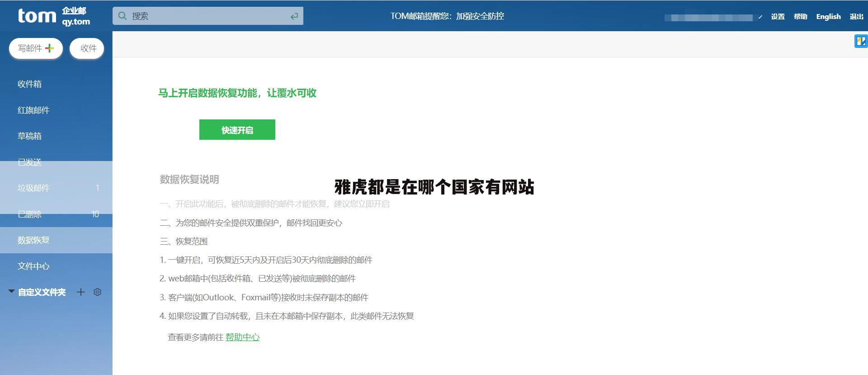Click the green 马上开启数据恢复功能 headline
The height and width of the screenshot is (375, 868).
click(x=237, y=93)
